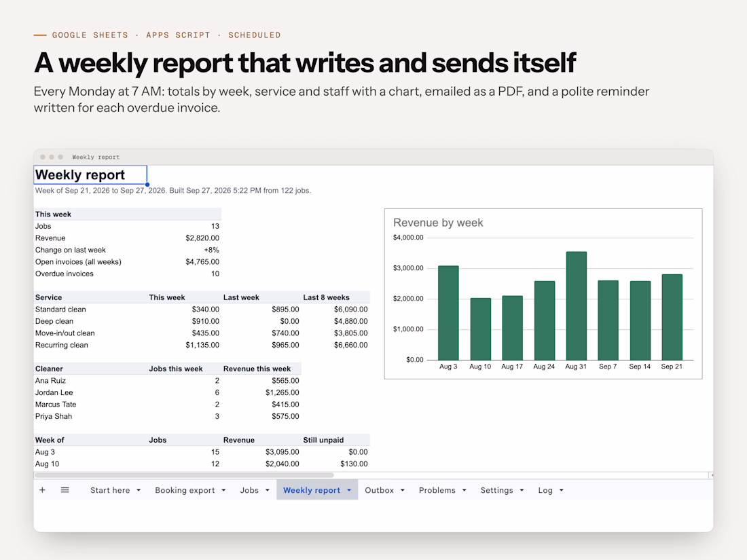Open Weekly report tab dropdown arrow
The image size is (747, 560).
[x=349, y=491]
